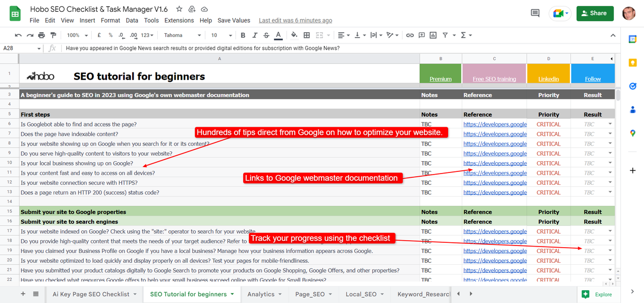Star this document

[x=179, y=9]
